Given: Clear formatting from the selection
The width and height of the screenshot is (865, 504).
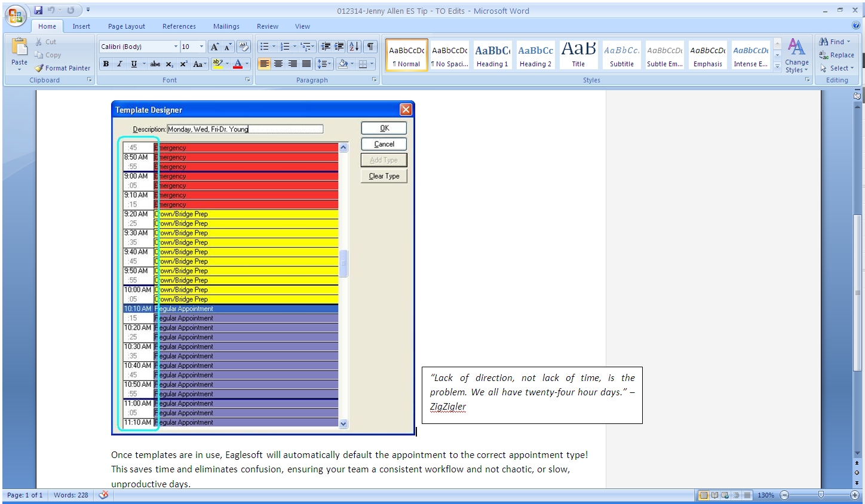Looking at the screenshot, I should click(243, 47).
